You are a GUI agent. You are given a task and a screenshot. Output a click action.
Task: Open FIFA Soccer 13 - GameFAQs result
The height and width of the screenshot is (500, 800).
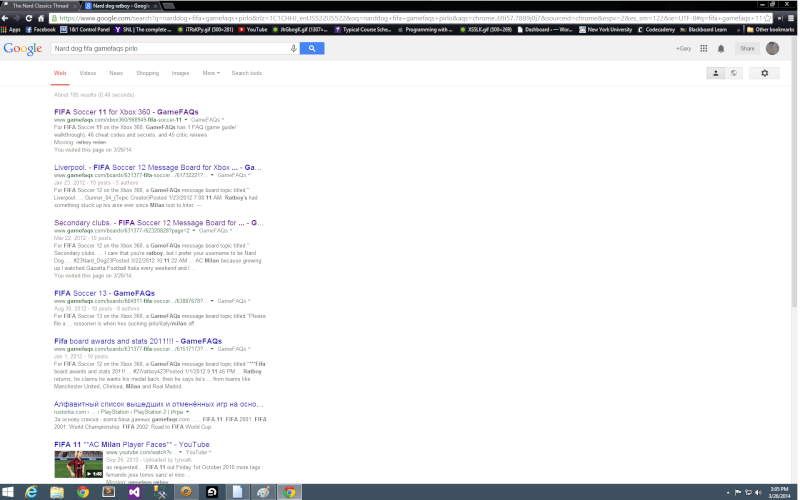tap(104, 293)
